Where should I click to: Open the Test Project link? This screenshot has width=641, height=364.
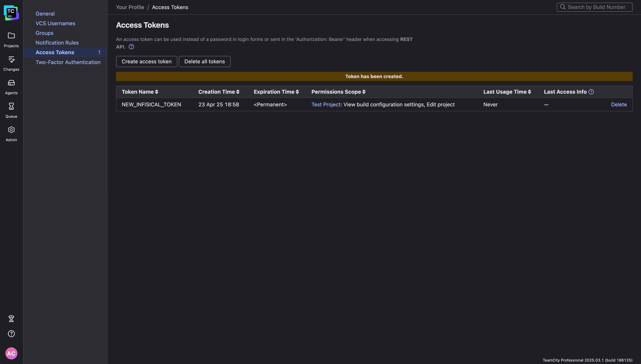coord(326,104)
